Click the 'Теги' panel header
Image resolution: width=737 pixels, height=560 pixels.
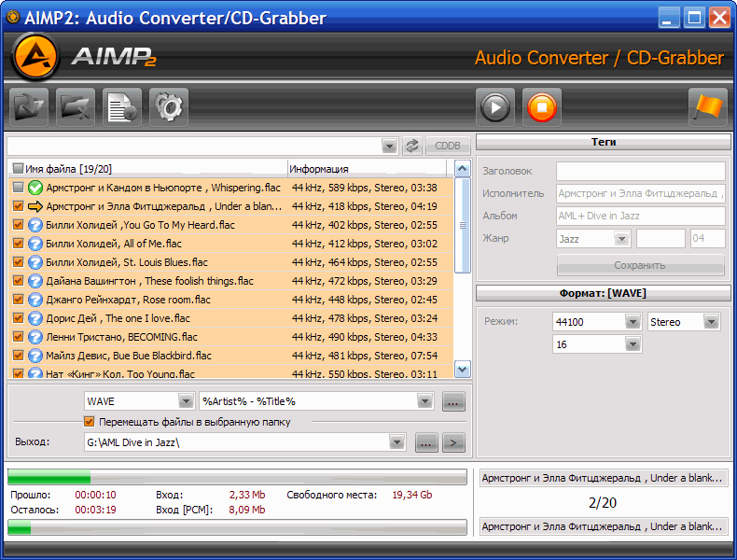coord(603,142)
